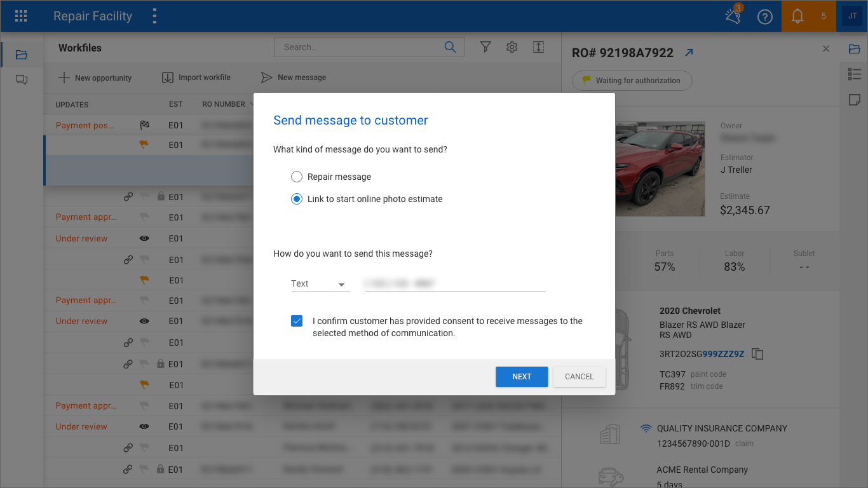Click New opportunity in the Workfiles toolbar
The height and width of the screenshot is (488, 868).
pyautogui.click(x=95, y=78)
